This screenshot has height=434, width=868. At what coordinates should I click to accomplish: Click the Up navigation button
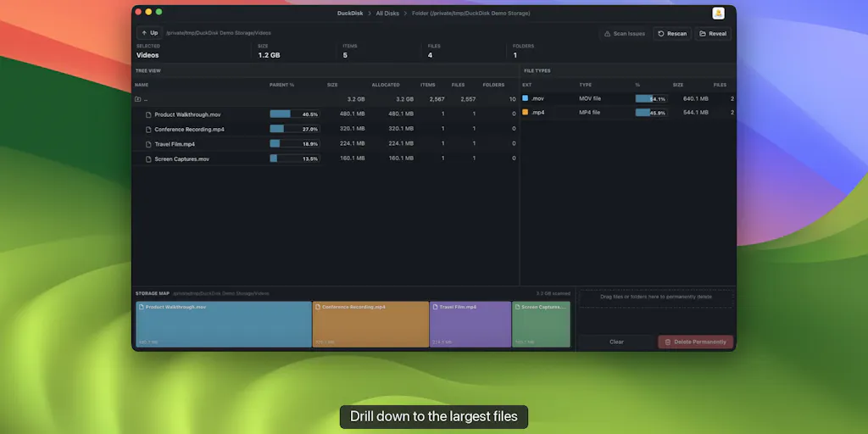pyautogui.click(x=149, y=33)
